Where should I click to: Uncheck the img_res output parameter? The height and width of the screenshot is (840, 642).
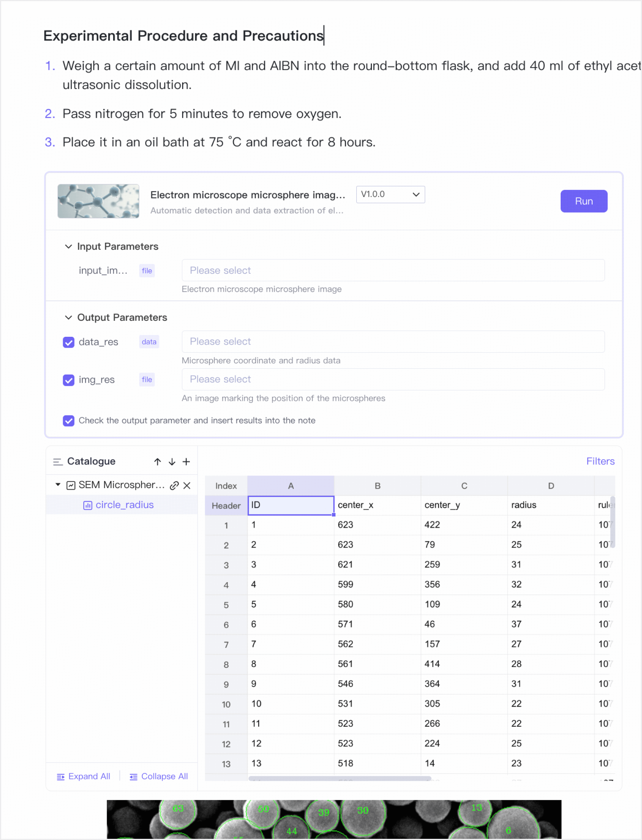click(x=69, y=380)
